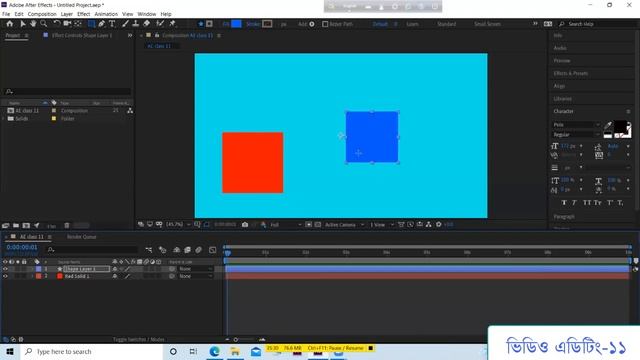Open the Composition menu
The width and height of the screenshot is (640, 360).
tap(42, 14)
